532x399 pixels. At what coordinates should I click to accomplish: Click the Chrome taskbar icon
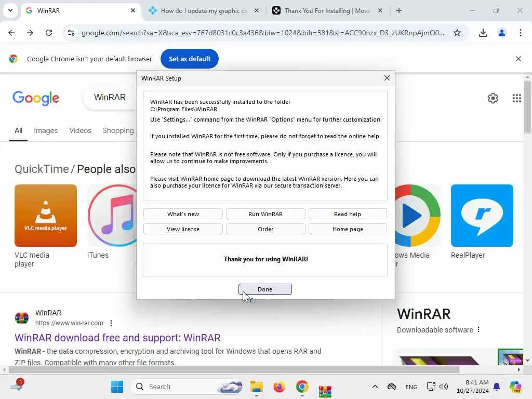click(x=302, y=387)
